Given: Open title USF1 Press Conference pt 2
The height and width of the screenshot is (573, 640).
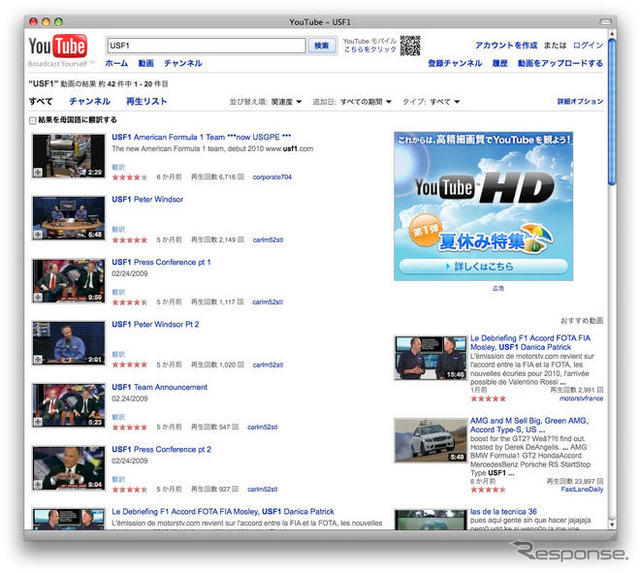Looking at the screenshot, I should click(161, 449).
